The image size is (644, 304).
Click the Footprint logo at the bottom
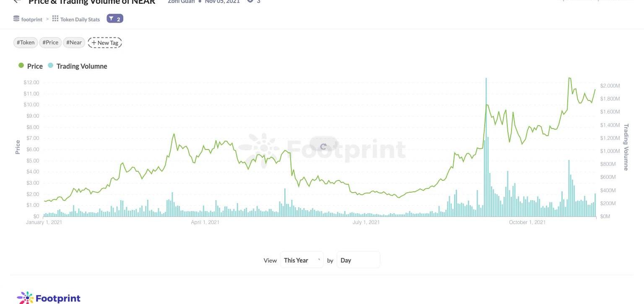coord(49,298)
